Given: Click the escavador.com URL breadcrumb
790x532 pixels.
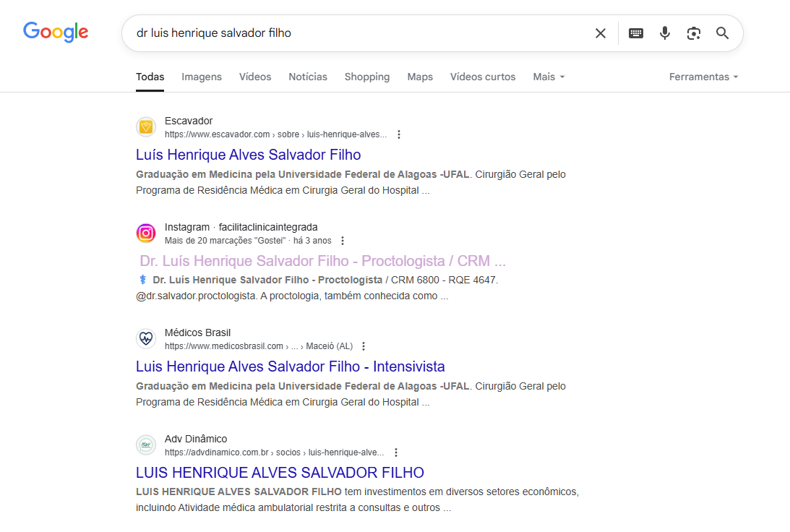Looking at the screenshot, I should click(x=275, y=134).
